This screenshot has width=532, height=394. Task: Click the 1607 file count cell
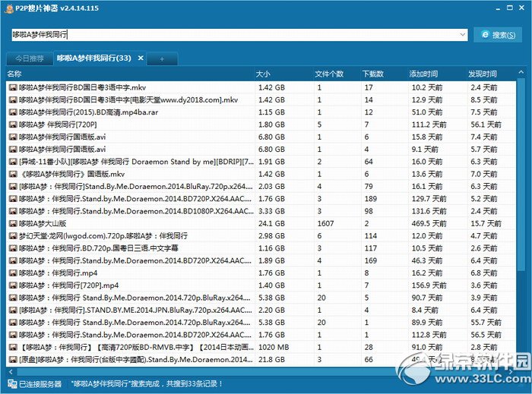coord(325,224)
